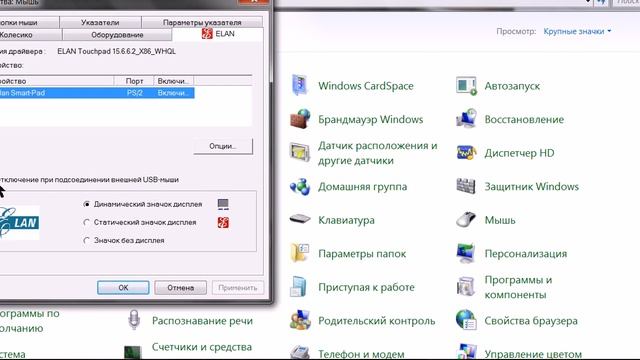Switch to the Колесико tab
The width and height of the screenshot is (640, 360).
31,35
